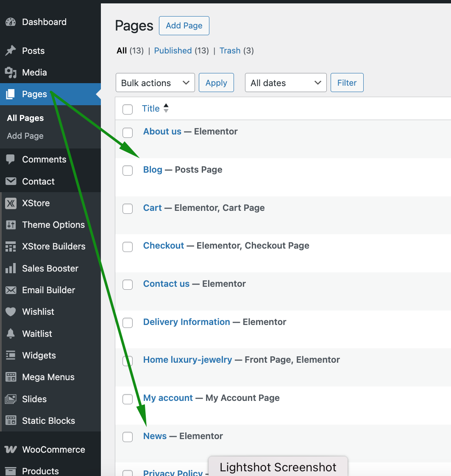Click the XStore Builders grid icon
Image resolution: width=451 pixels, height=476 pixels.
coord(11,246)
